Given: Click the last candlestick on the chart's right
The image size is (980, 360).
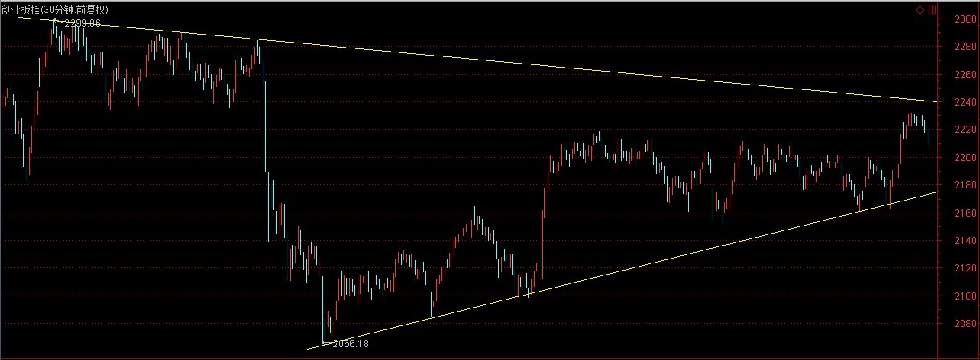Looking at the screenshot, I should (928, 137).
